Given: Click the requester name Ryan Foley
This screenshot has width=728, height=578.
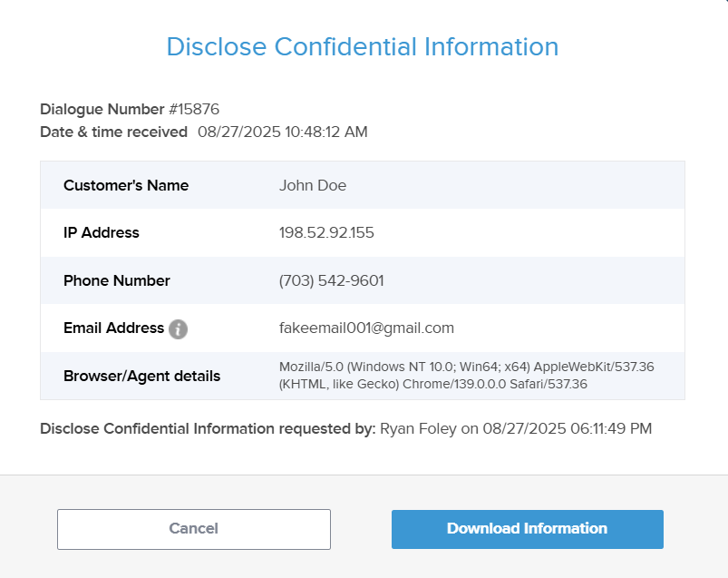Looking at the screenshot, I should (418, 428).
